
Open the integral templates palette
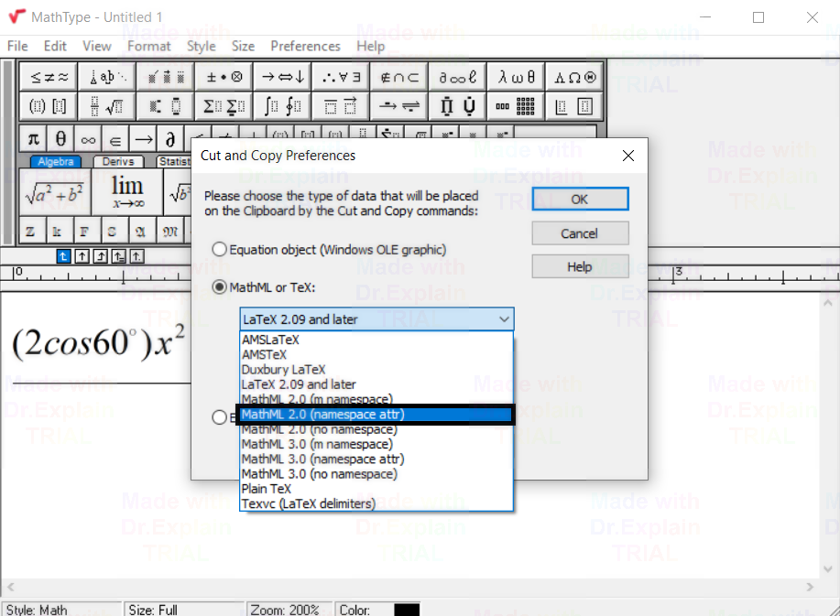tap(282, 106)
